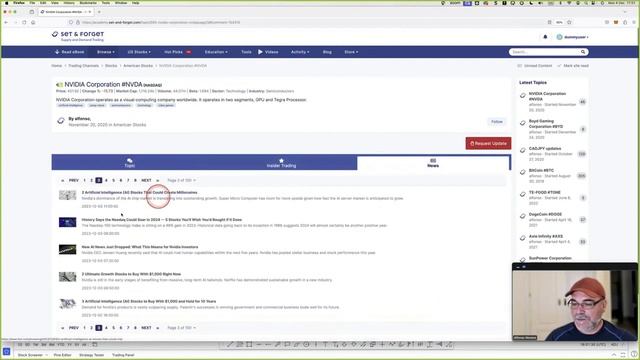Open the top 'Page 3 of' dropdown
The image size is (640, 360).
[182, 180]
